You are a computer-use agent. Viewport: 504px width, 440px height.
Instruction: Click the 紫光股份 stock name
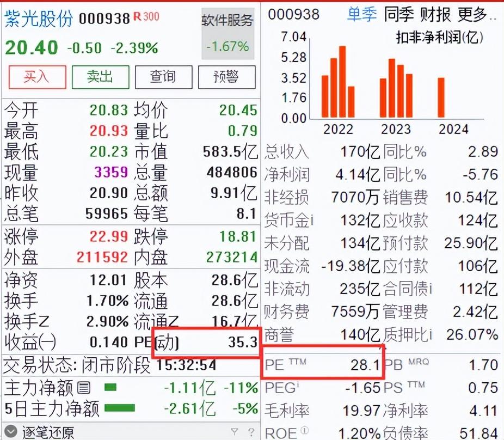(39, 18)
